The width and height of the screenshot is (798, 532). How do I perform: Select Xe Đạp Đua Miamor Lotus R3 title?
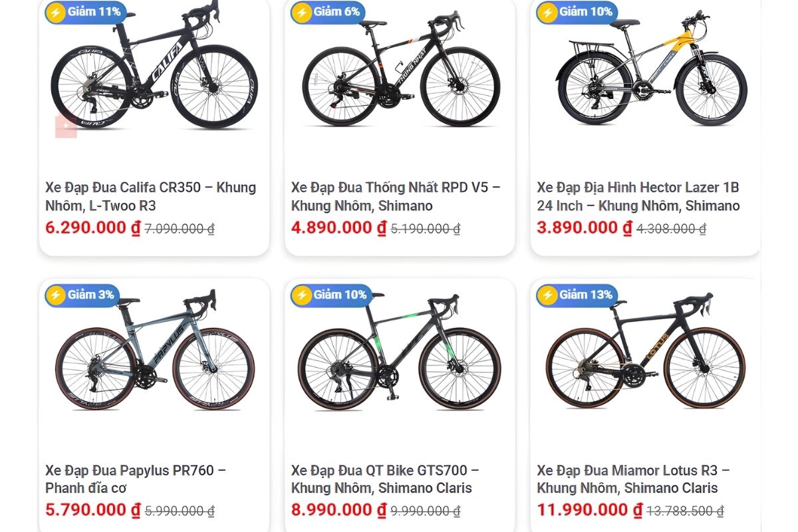(x=633, y=479)
